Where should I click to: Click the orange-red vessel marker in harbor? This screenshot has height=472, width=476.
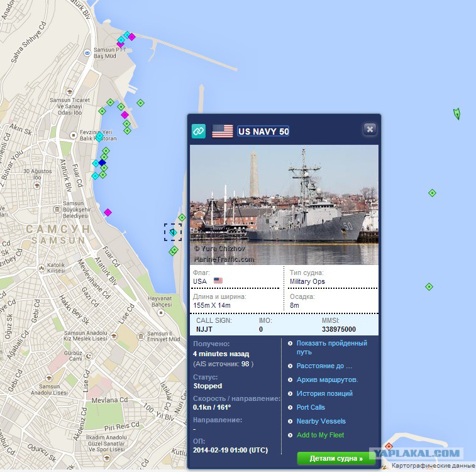click(x=389, y=446)
